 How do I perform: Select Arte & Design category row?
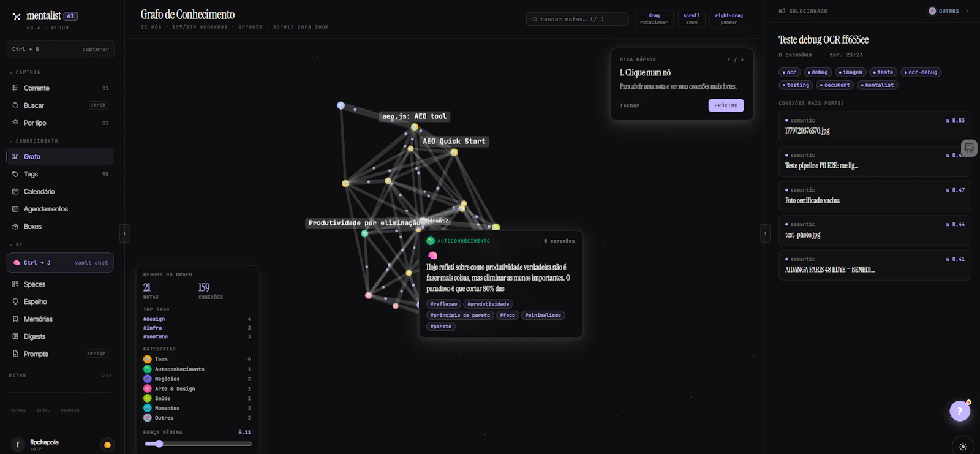197,389
